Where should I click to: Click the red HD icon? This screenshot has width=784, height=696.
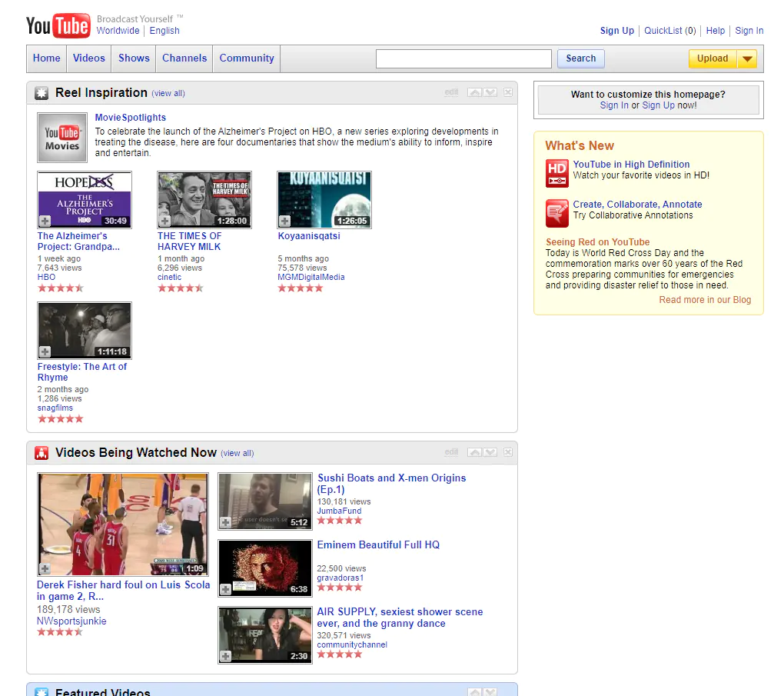pyautogui.click(x=557, y=173)
